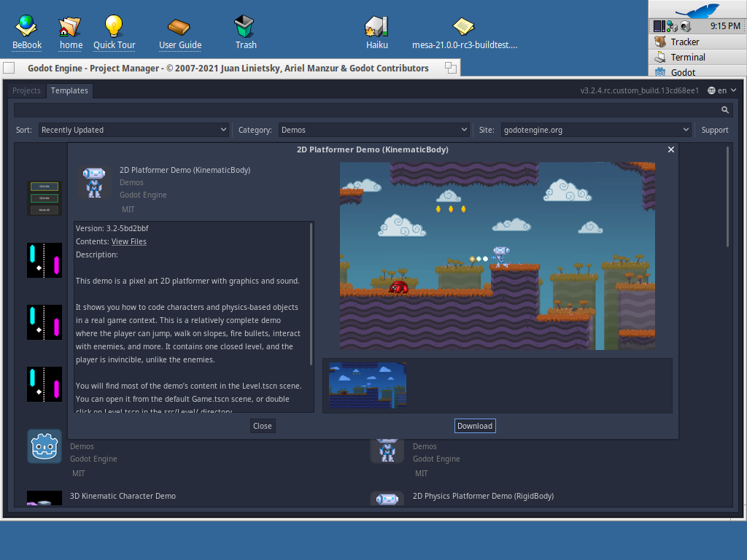747x560 pixels.
Task: Click the 2D Physics Platformer robot icon
Action: click(387, 499)
